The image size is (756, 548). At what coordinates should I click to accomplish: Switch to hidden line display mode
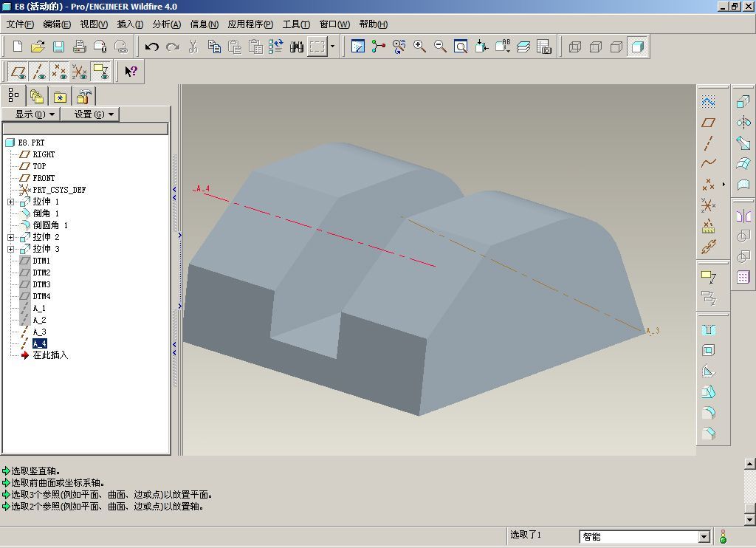tap(596, 47)
